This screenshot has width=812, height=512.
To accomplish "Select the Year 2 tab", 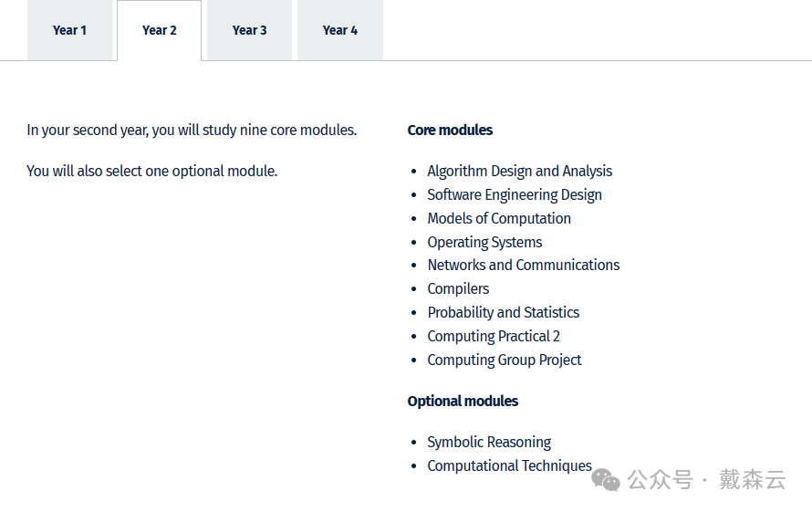I will pos(159,30).
